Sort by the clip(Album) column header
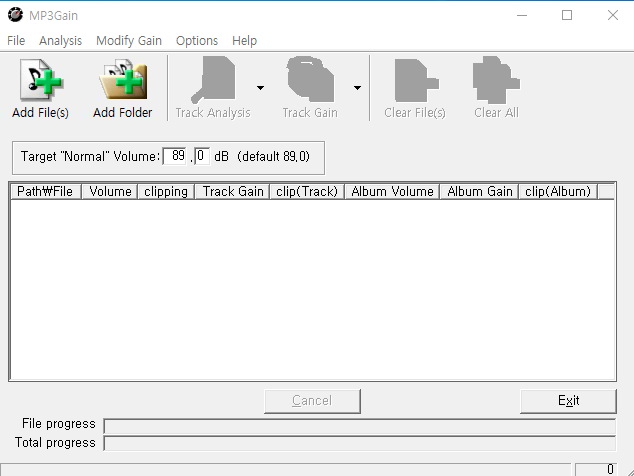The height and width of the screenshot is (476, 634). click(558, 191)
